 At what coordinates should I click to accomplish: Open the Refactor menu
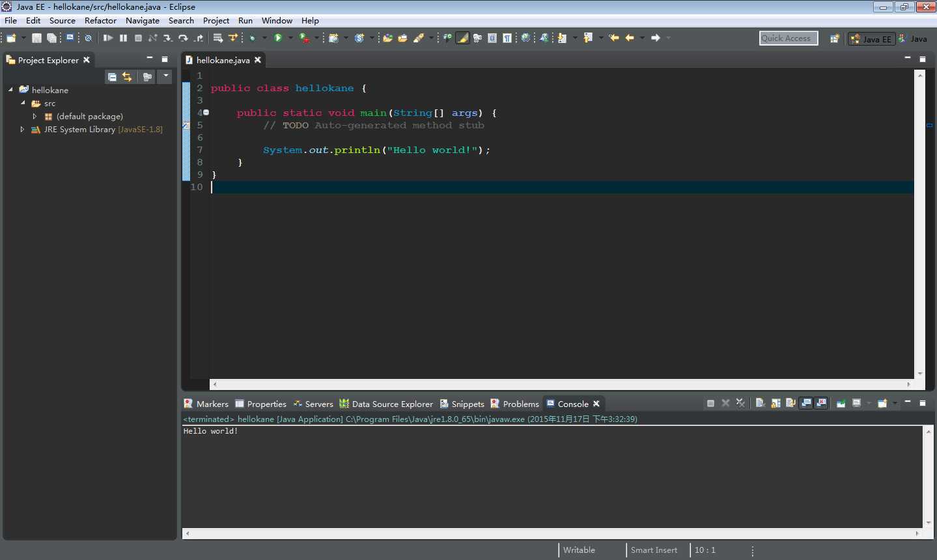click(x=100, y=21)
